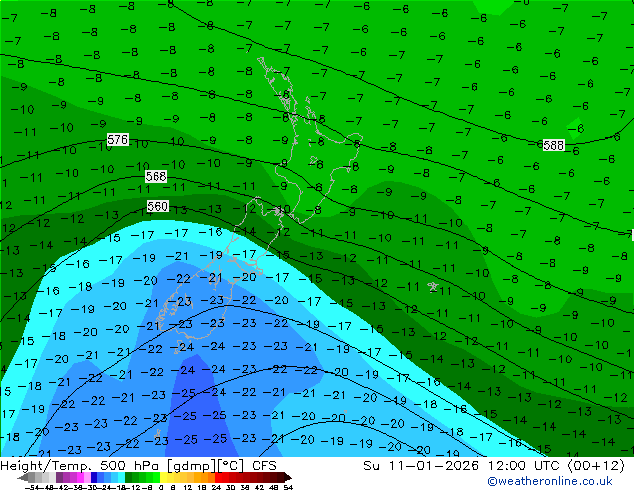Click the 'Height/Temp. 500 hPa' map title
Viewport: 634px width, 490px height.
click(x=81, y=466)
